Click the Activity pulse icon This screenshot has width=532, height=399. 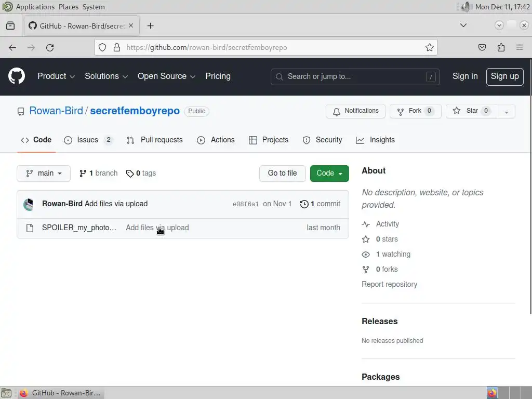click(x=366, y=224)
